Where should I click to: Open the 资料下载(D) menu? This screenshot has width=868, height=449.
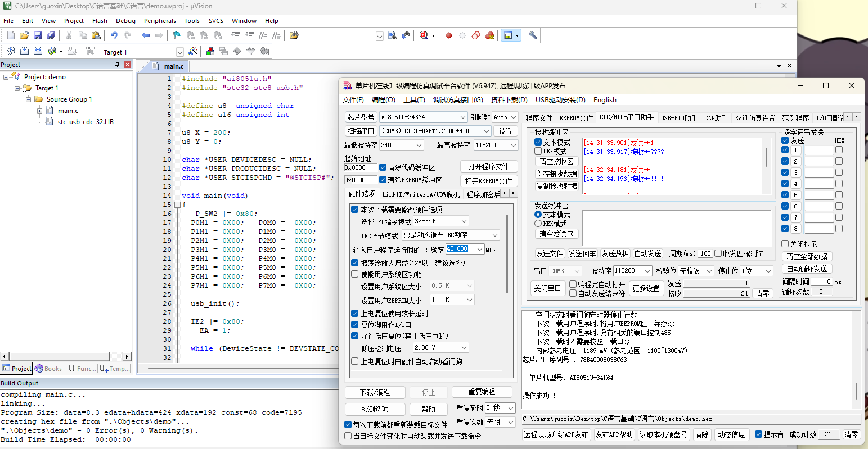[509, 99]
